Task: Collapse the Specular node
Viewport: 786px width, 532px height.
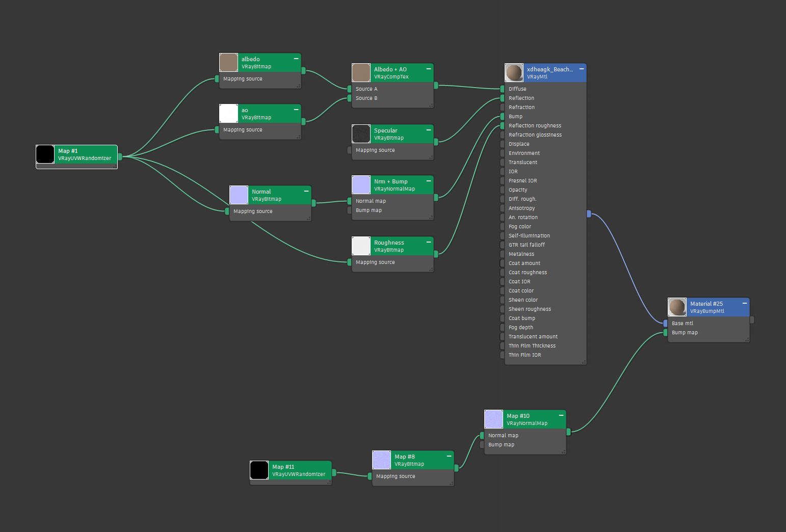Action: point(429,130)
